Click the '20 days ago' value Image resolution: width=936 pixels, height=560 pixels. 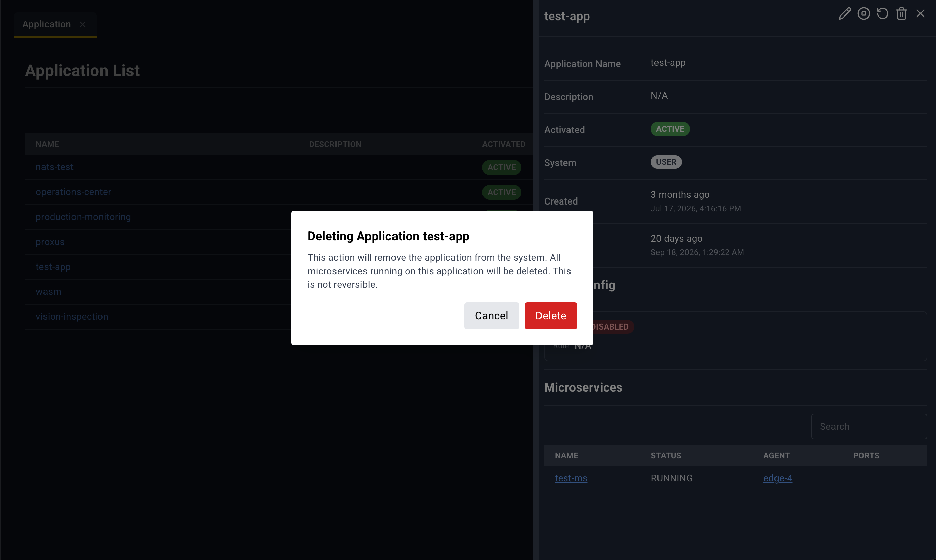pyautogui.click(x=676, y=239)
